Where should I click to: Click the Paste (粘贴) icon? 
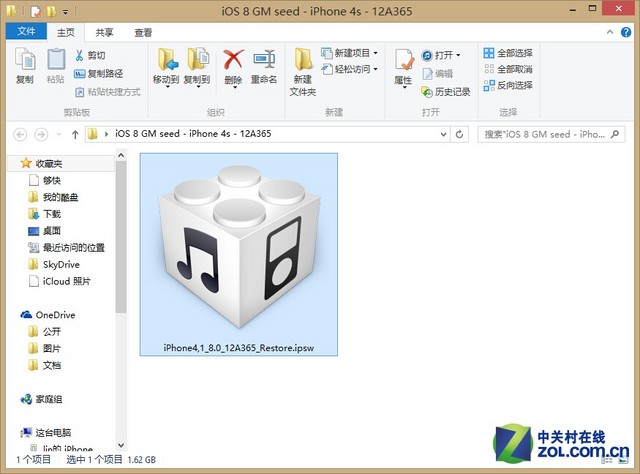(56, 65)
